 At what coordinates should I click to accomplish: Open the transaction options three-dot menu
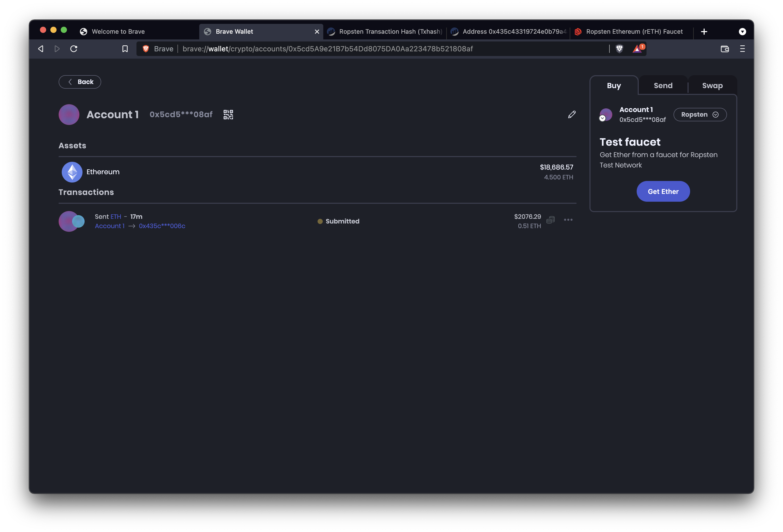point(568,220)
